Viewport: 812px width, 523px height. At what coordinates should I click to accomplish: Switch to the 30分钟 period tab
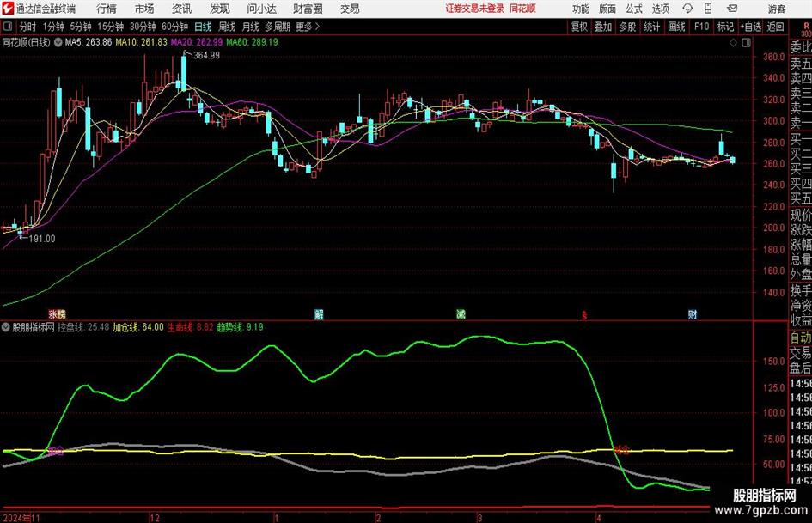click(143, 27)
